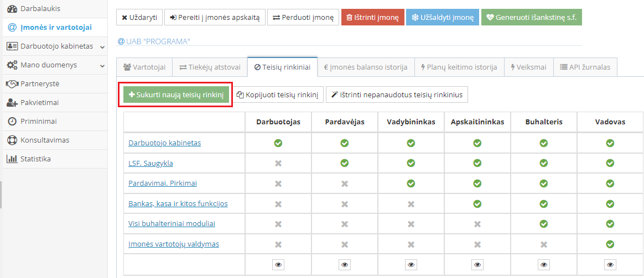644x278 pixels.
Task: Open the API žurnalas tab
Action: pos(585,67)
